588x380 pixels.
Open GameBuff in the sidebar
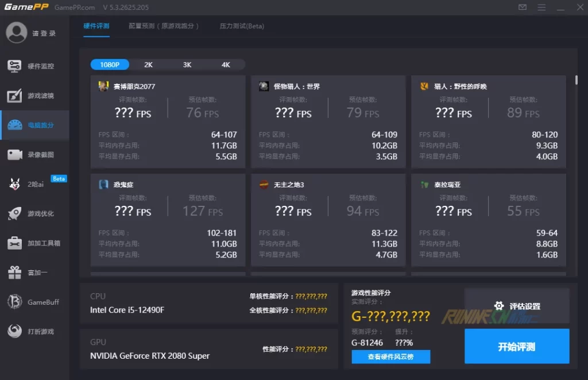click(x=34, y=302)
